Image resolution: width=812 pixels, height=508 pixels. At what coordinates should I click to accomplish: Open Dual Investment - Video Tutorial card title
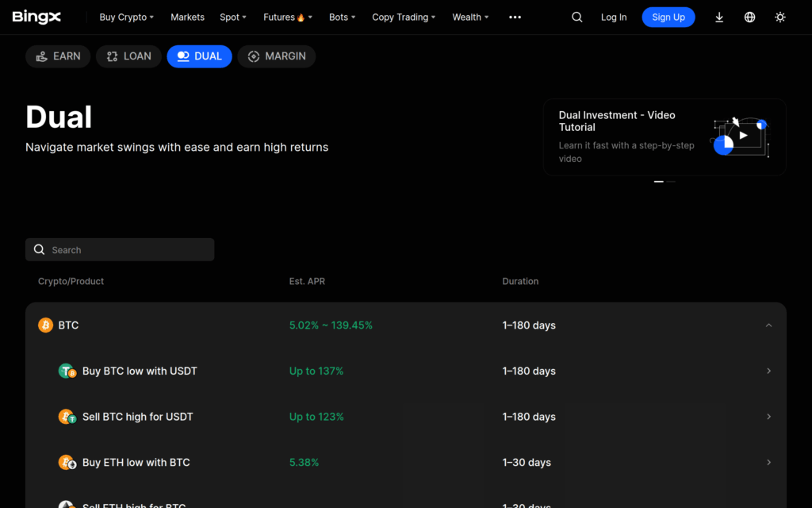click(617, 121)
